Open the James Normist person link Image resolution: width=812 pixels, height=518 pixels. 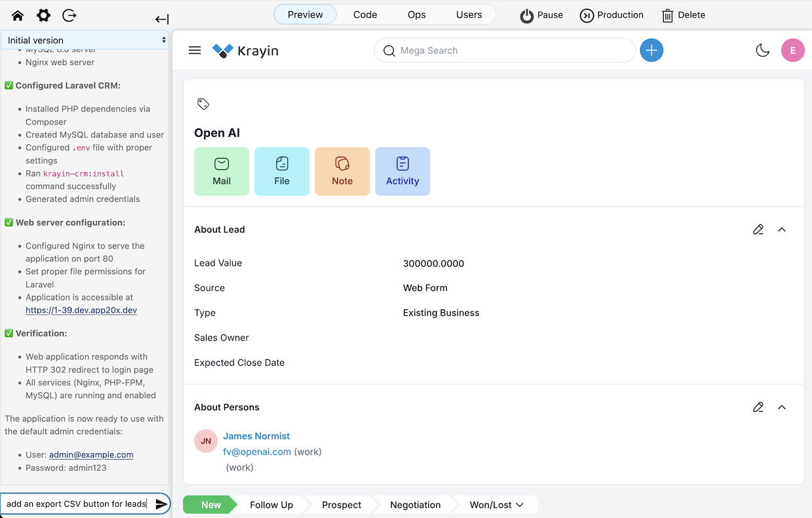point(256,436)
